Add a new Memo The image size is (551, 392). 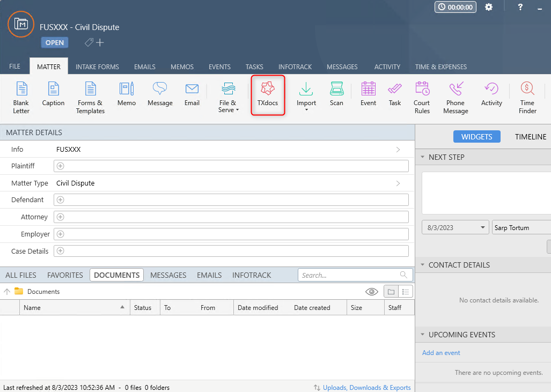click(x=127, y=94)
